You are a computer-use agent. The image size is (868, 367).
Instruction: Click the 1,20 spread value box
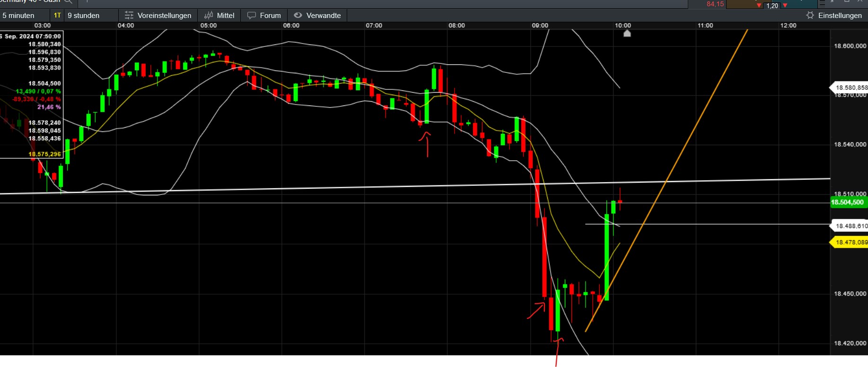(x=772, y=6)
